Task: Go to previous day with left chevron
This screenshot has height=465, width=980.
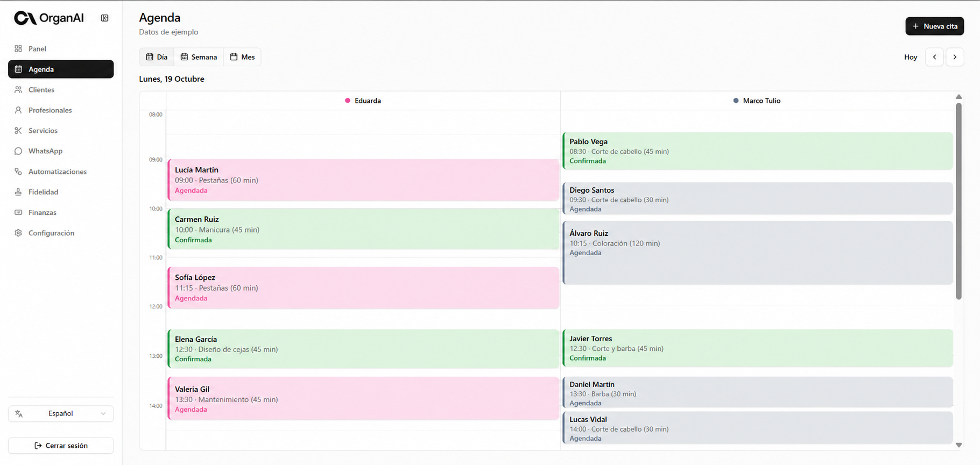Action: click(x=934, y=57)
